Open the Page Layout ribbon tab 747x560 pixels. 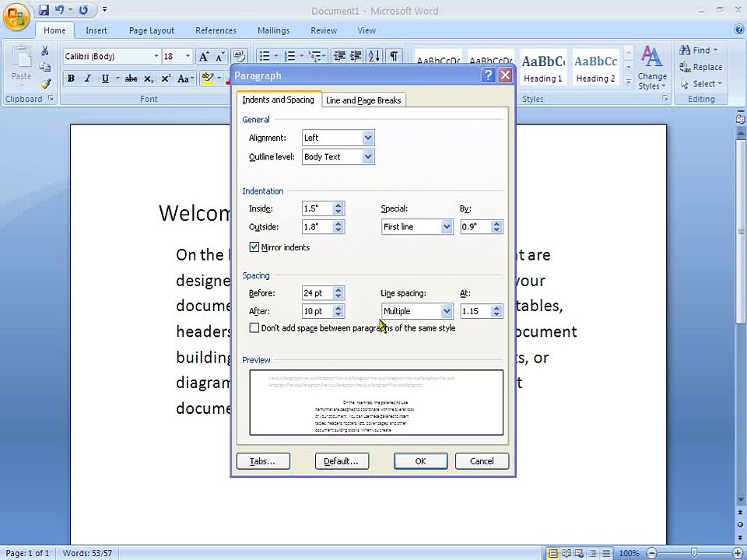click(152, 30)
